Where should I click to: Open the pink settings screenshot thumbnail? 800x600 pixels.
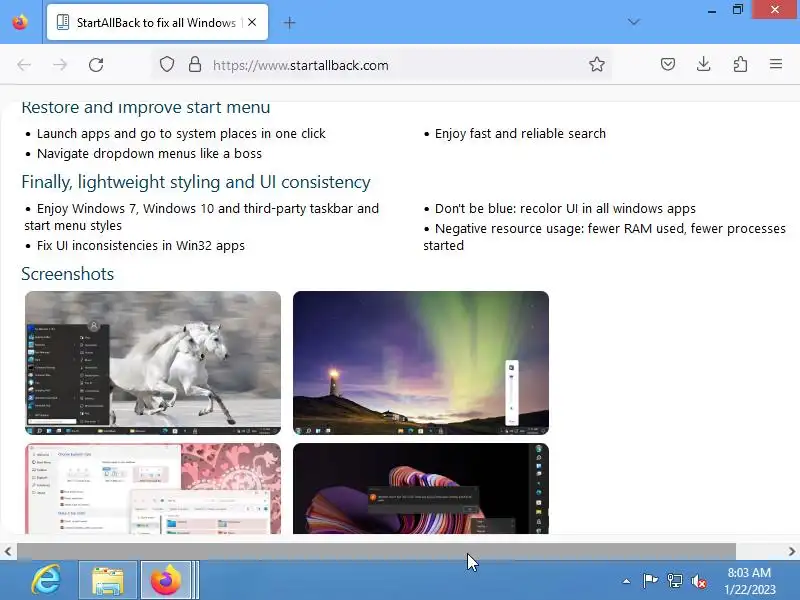(153, 488)
